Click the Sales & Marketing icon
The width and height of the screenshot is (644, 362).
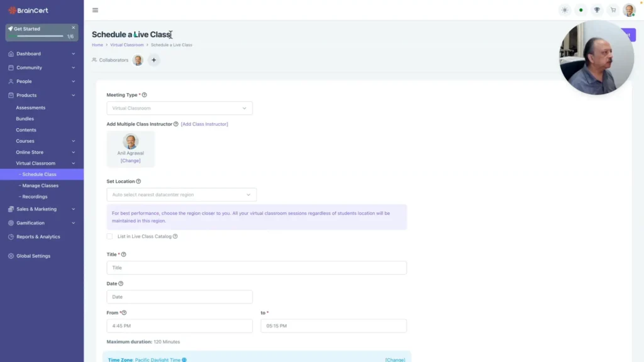tap(11, 209)
